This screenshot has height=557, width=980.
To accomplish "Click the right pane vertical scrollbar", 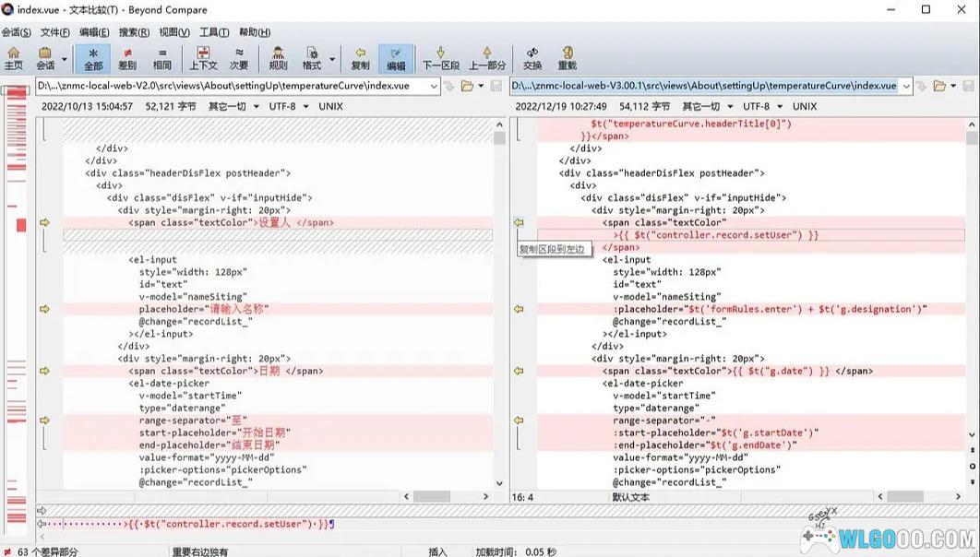I will (973, 304).
